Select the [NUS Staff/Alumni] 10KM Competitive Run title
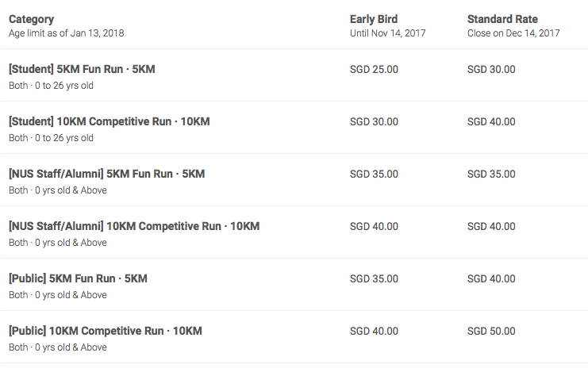The image size is (588, 372). click(x=133, y=227)
